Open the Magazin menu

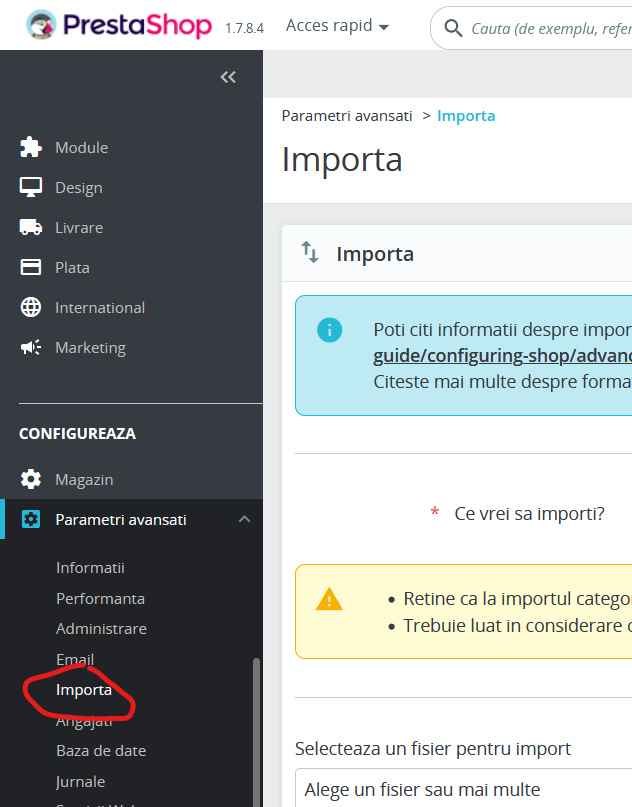coord(84,480)
